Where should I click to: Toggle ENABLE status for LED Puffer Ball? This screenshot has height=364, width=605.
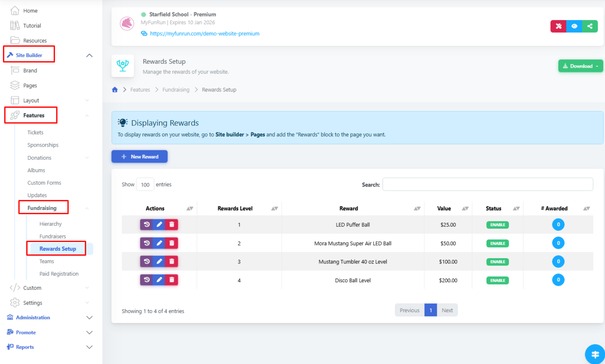(497, 225)
